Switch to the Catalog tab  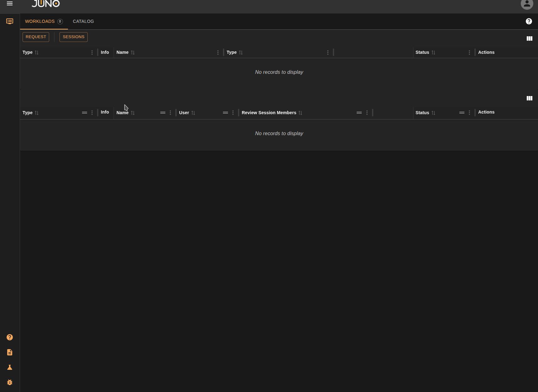pos(83,21)
